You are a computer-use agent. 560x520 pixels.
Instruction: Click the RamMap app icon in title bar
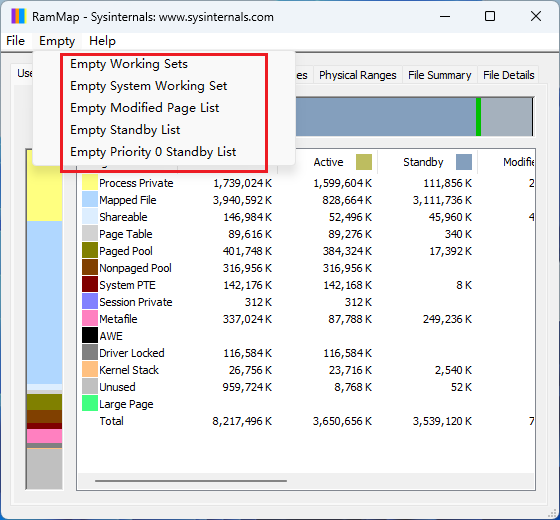coord(18,16)
